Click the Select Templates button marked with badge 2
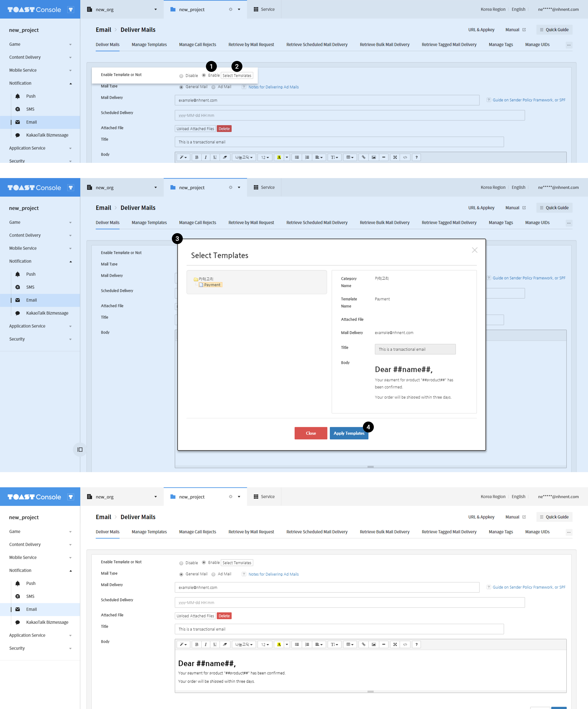 (x=237, y=76)
